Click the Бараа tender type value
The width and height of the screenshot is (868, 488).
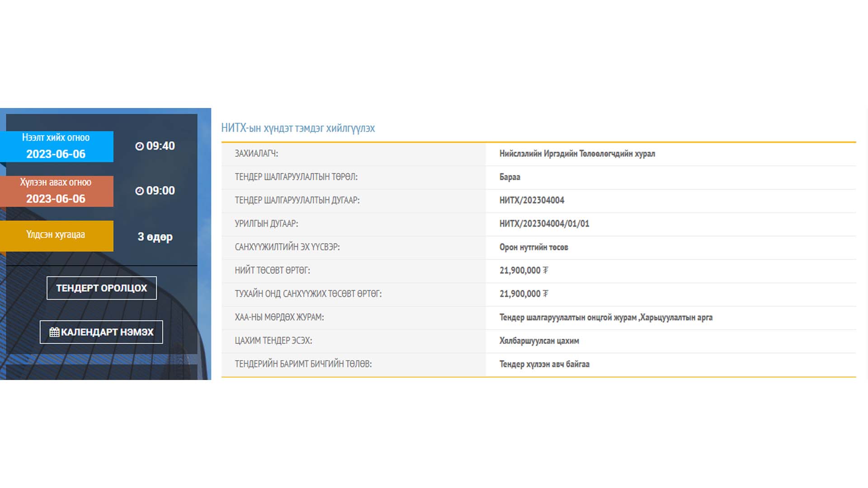pos(509,177)
